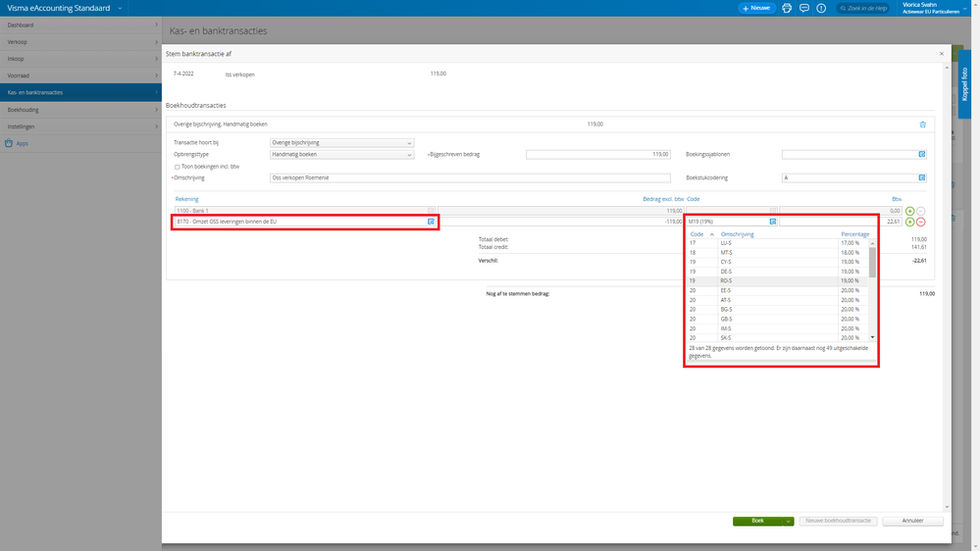The image size is (980, 551).
Task: Open the btw code lookup icon for M19
Action: 773,222
